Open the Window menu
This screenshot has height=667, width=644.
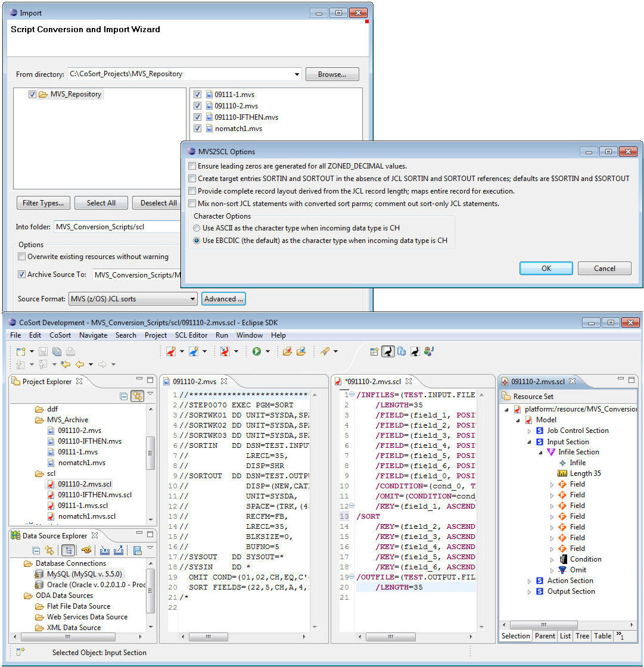(250, 335)
